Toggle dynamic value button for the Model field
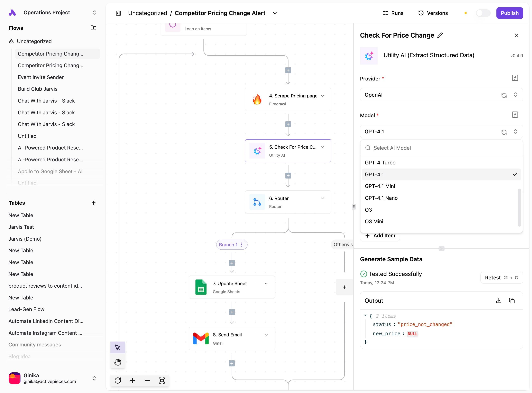Image resolution: width=532 pixels, height=393 pixels. point(515,115)
